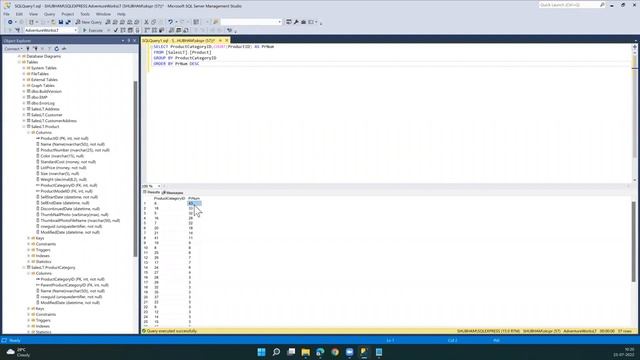This screenshot has height=360, width=640.
Task: Select the DiscontinuedDate column
Action: pos(70,209)
